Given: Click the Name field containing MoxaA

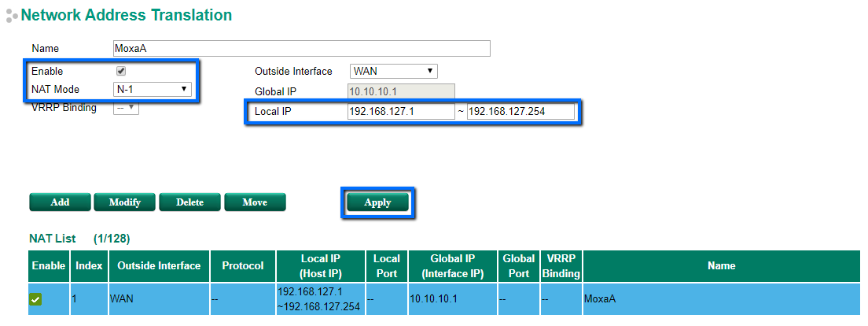Looking at the screenshot, I should (x=302, y=49).
